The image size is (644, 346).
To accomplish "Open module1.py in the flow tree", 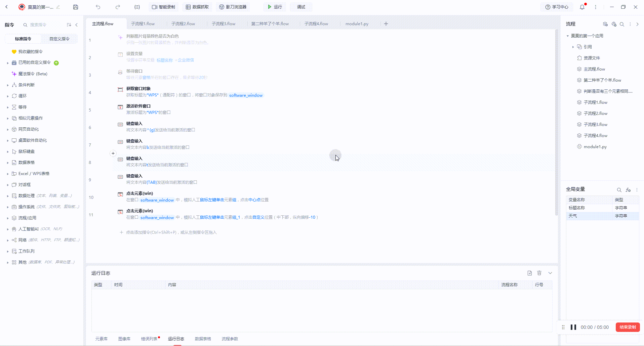I will (x=595, y=147).
